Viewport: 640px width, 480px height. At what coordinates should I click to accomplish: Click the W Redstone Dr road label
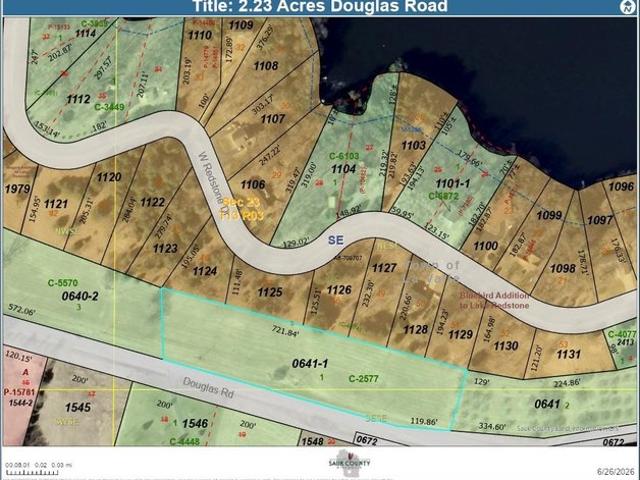point(213,182)
